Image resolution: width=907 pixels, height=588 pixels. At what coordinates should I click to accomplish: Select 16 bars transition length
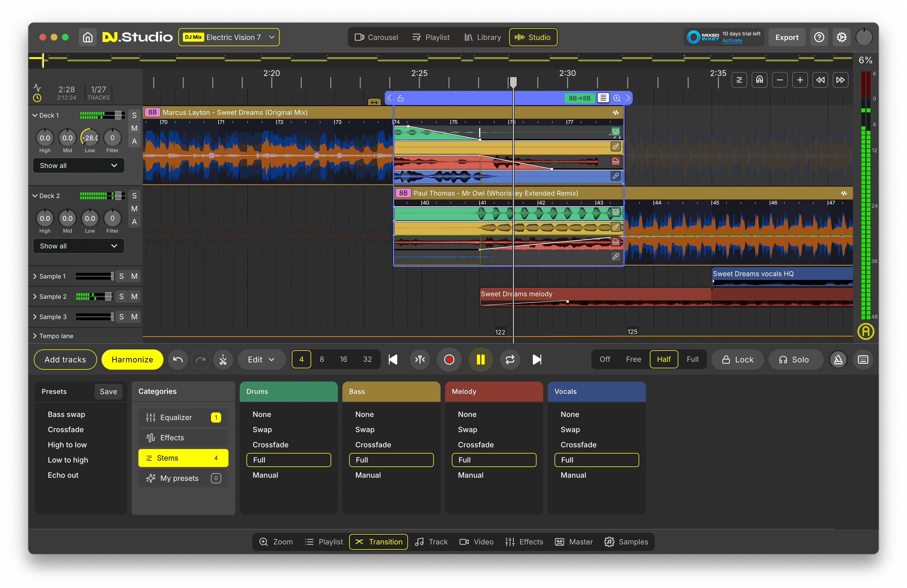tap(344, 359)
